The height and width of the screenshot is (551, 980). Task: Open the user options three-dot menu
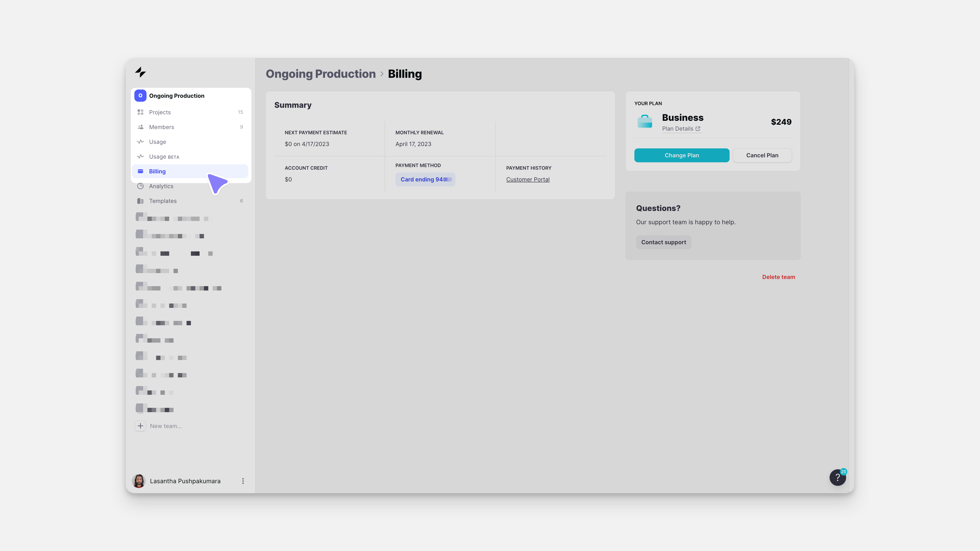point(243,481)
